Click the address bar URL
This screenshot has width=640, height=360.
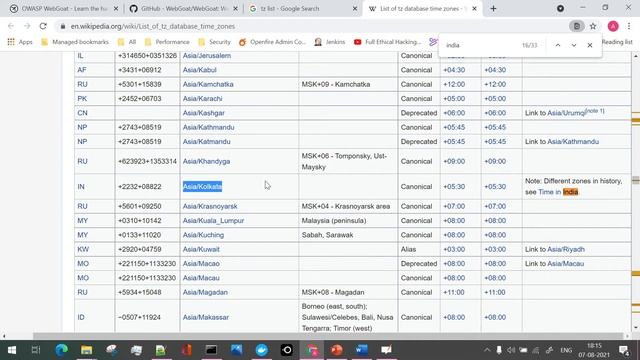153,26
